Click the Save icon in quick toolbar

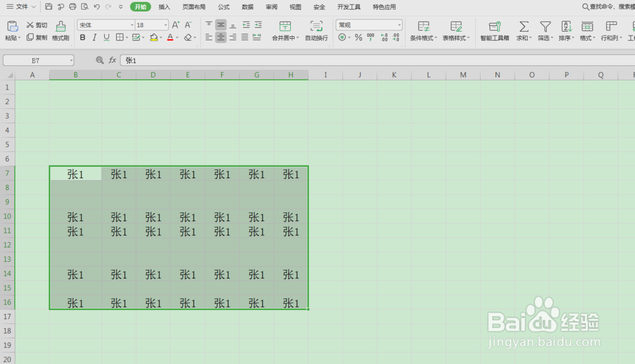pos(49,6)
